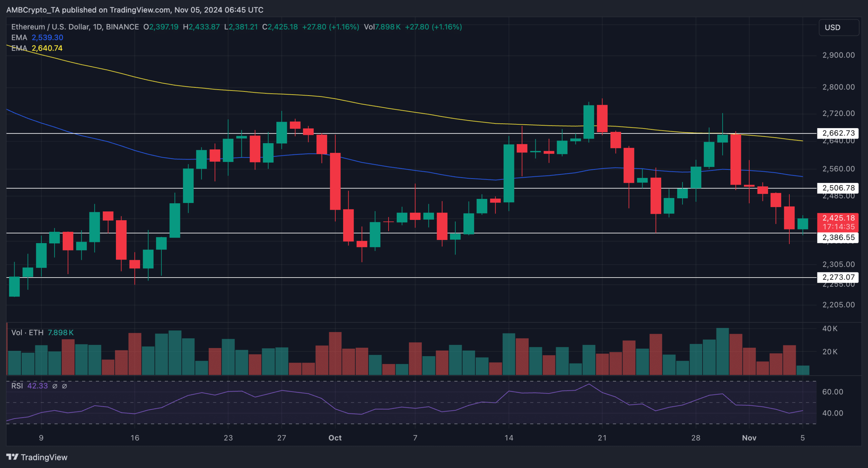The height and width of the screenshot is (468, 868).
Task: Click the TradingView brand text link
Action: tap(44, 457)
